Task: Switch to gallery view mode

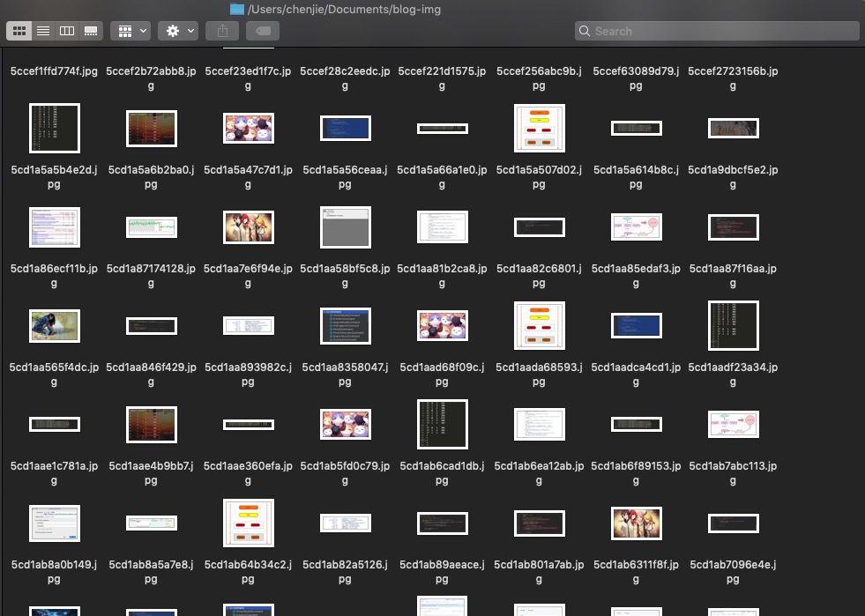Action: pos(91,31)
